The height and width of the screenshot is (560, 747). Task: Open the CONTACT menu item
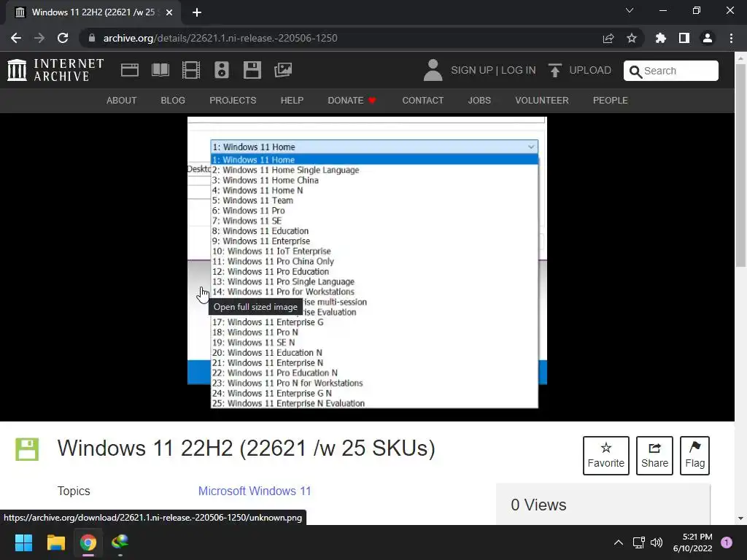[422, 101]
